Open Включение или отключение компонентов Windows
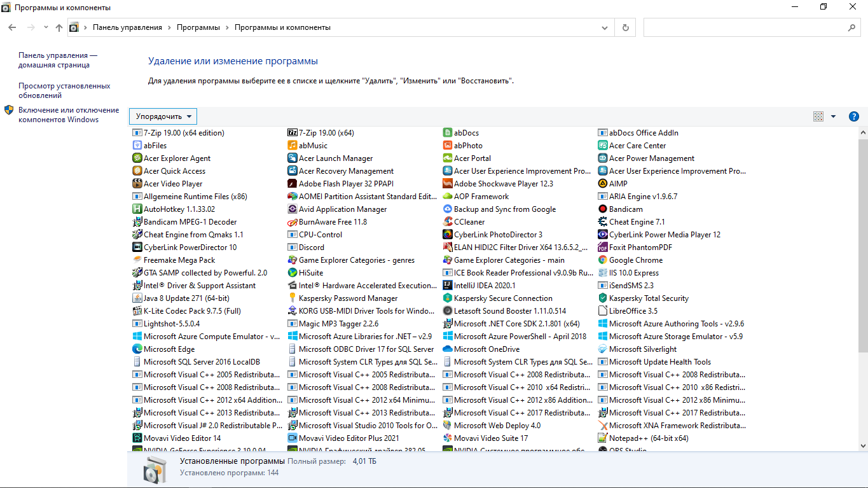Image resolution: width=868 pixels, height=488 pixels. click(69, 115)
